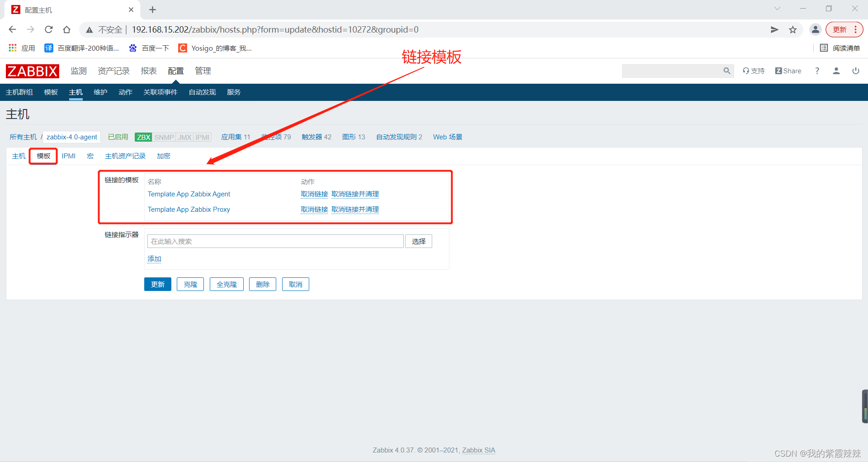Click the ZABBIX logo
The image size is (868, 462).
[33, 71]
